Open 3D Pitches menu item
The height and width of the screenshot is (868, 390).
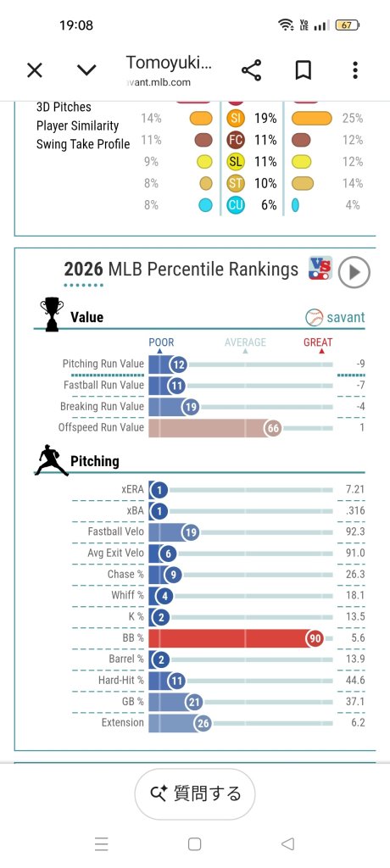pos(64,107)
